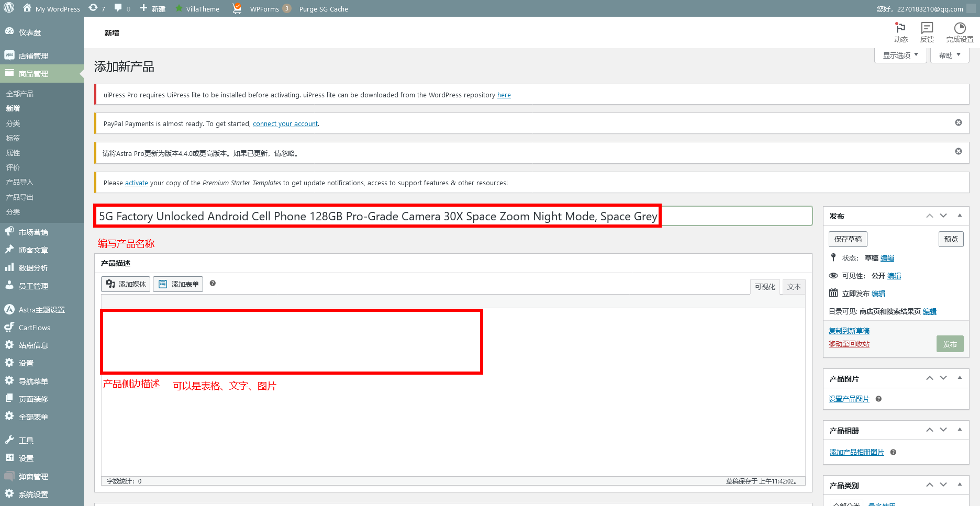Switch editor to 文本 tab

click(x=794, y=287)
